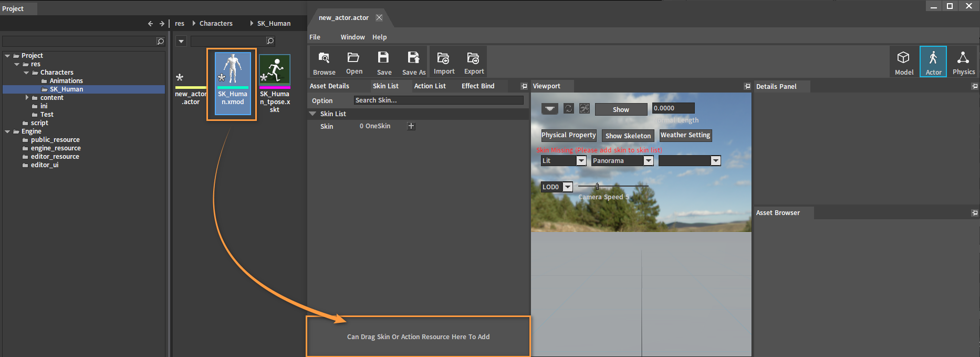Open the Panorama dropdown

tap(649, 161)
